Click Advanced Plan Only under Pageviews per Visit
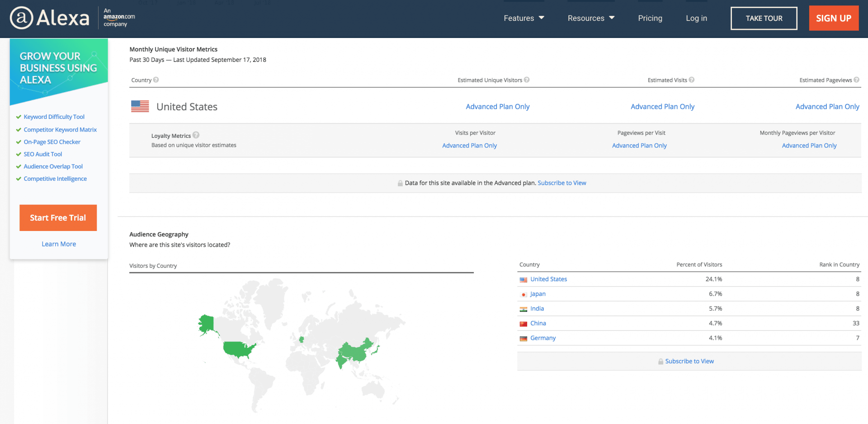The width and height of the screenshot is (868, 424). pyautogui.click(x=639, y=146)
